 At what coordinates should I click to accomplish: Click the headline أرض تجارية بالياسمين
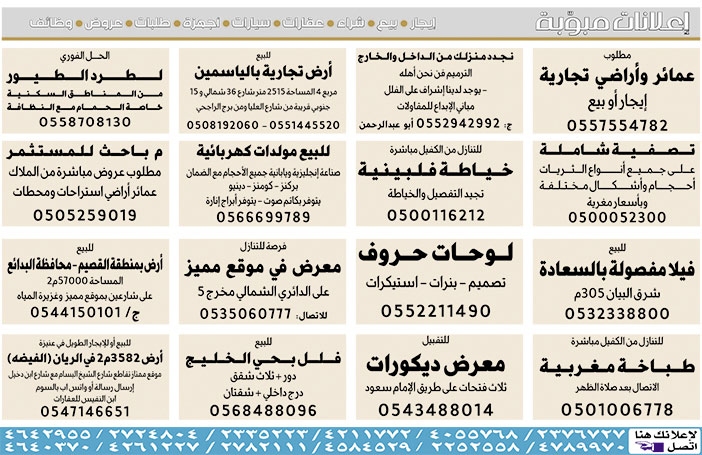[x=263, y=72]
